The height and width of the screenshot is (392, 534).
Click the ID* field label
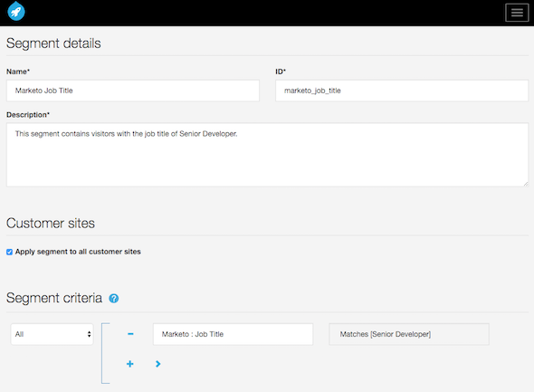(x=281, y=72)
